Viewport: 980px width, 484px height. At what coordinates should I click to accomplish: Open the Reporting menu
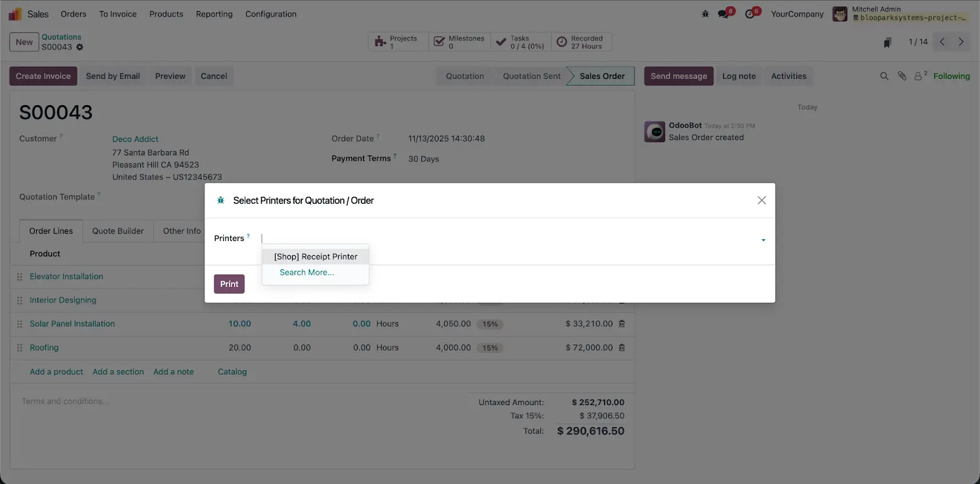tap(214, 14)
